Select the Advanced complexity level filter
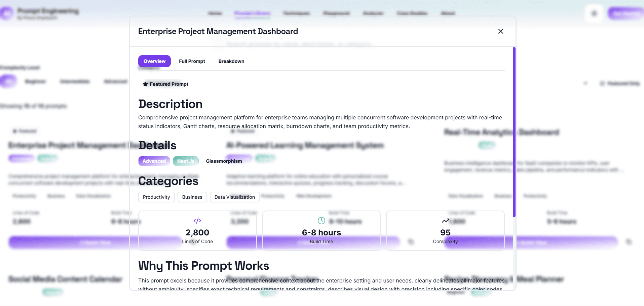The height and width of the screenshot is (306, 644). click(x=115, y=81)
